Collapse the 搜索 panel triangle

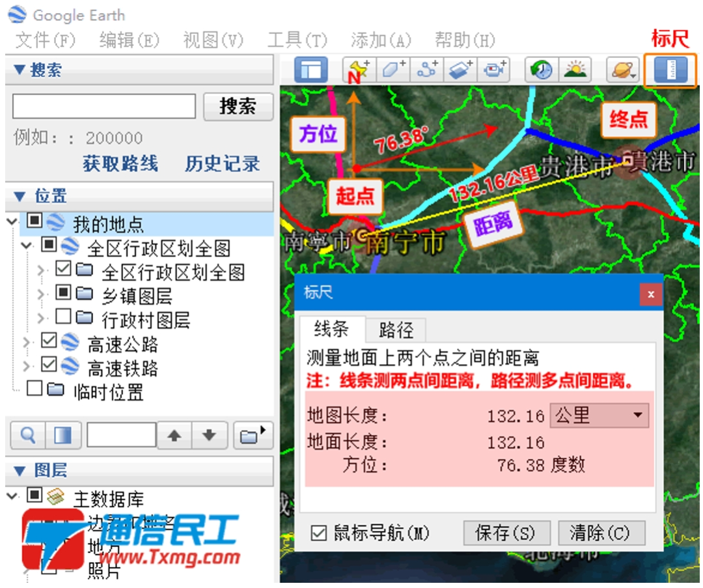pos(20,70)
